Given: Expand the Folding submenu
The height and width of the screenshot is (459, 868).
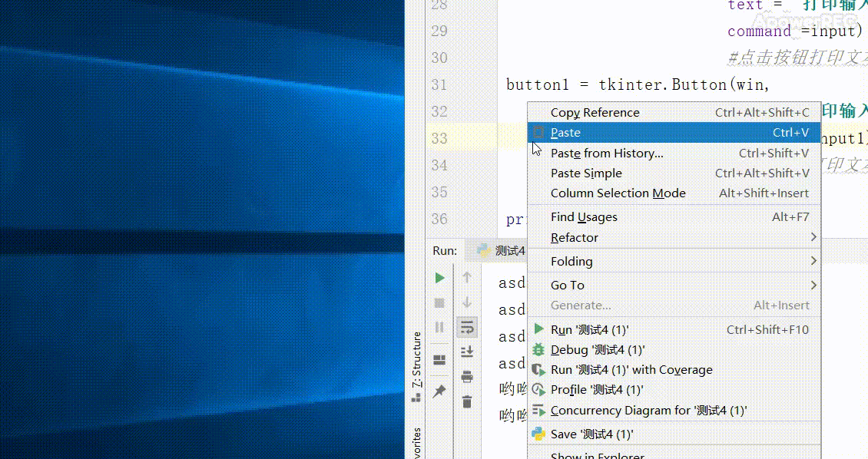Looking at the screenshot, I should (674, 262).
